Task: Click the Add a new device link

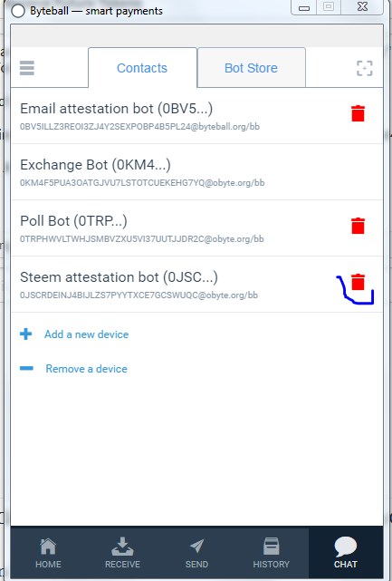Action: click(87, 334)
